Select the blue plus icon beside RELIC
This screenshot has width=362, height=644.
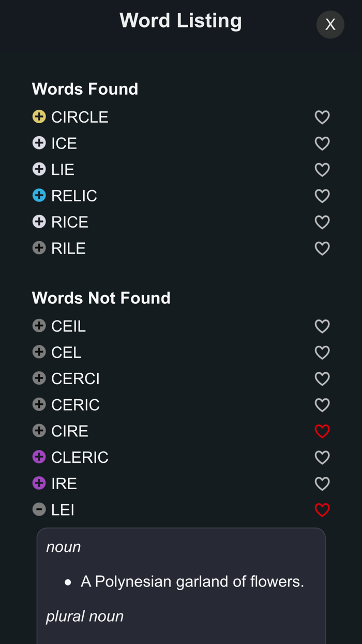click(38, 196)
